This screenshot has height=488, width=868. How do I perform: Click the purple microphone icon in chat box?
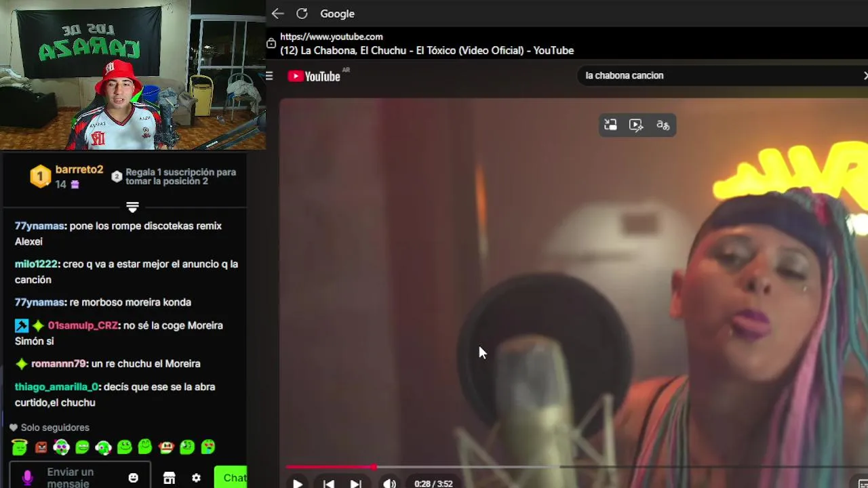tap(27, 478)
